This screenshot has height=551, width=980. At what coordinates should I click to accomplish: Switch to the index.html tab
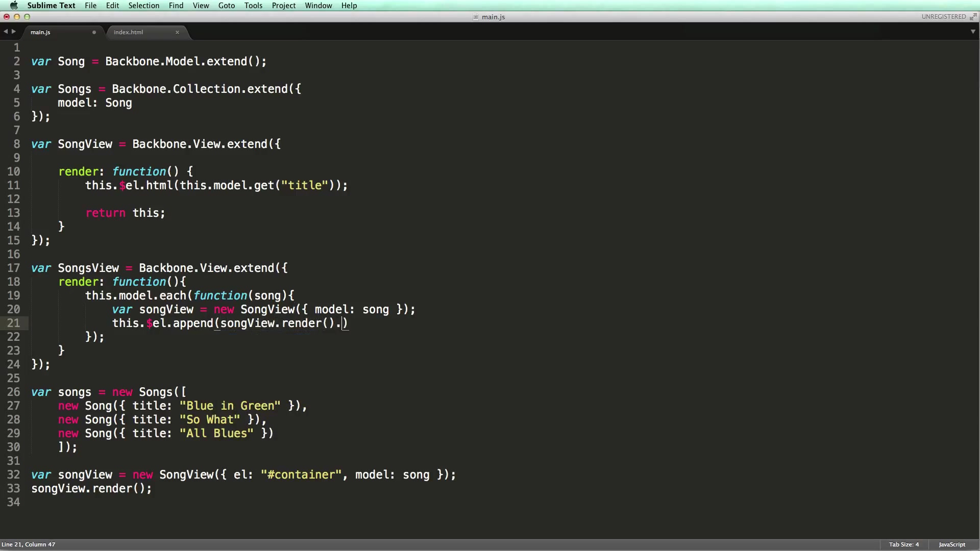click(x=129, y=32)
